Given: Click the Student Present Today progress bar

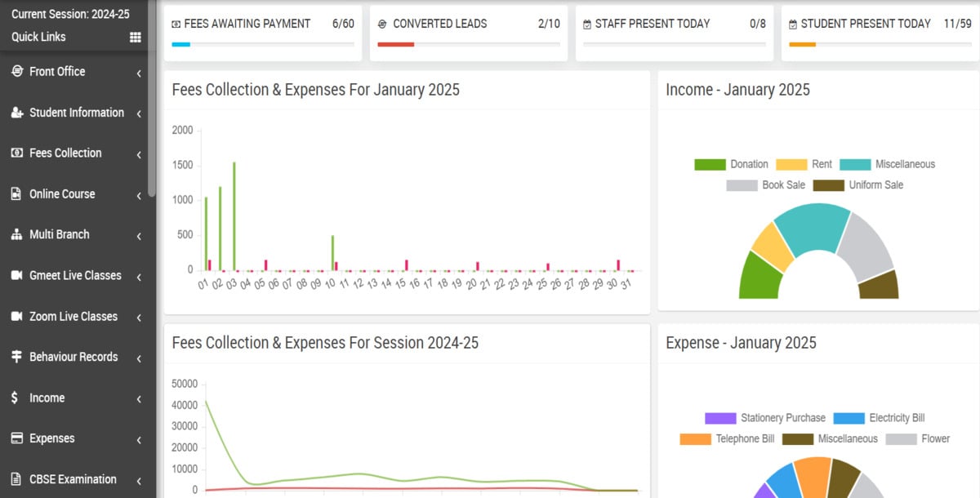Looking at the screenshot, I should (x=880, y=44).
